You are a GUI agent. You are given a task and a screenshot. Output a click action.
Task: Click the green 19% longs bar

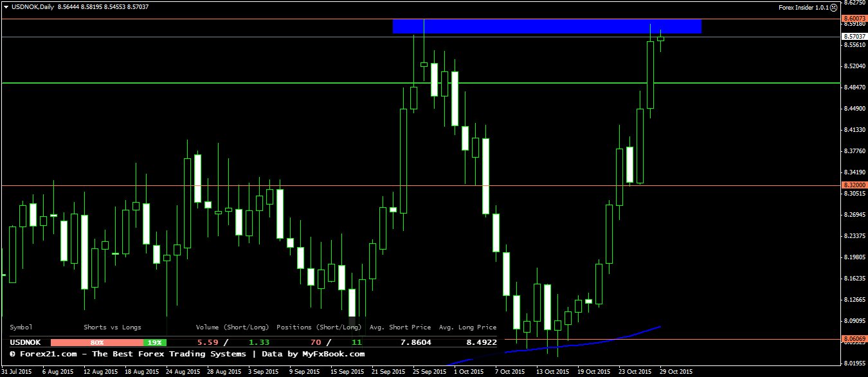coord(155,343)
